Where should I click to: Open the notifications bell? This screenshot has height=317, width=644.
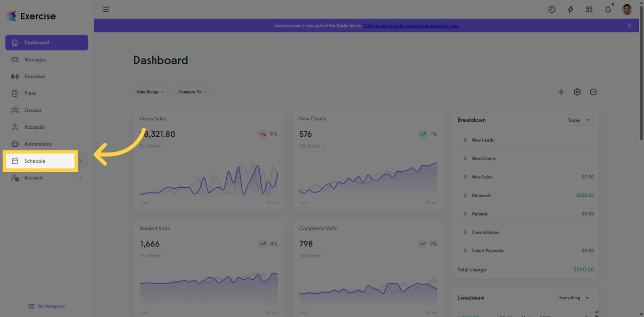point(608,9)
